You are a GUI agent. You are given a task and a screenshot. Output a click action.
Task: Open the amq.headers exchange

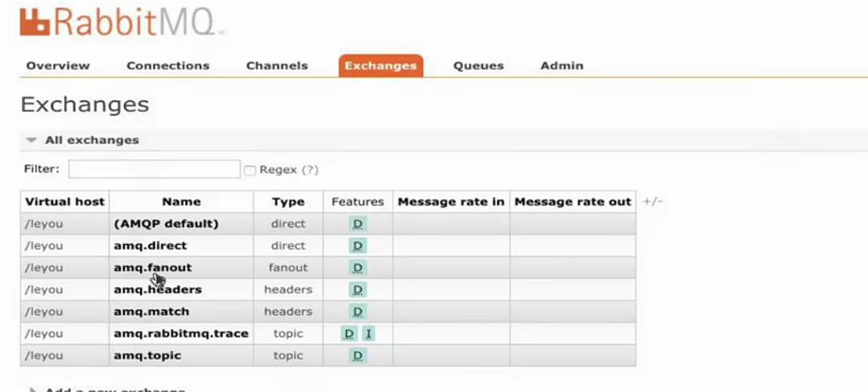158,289
